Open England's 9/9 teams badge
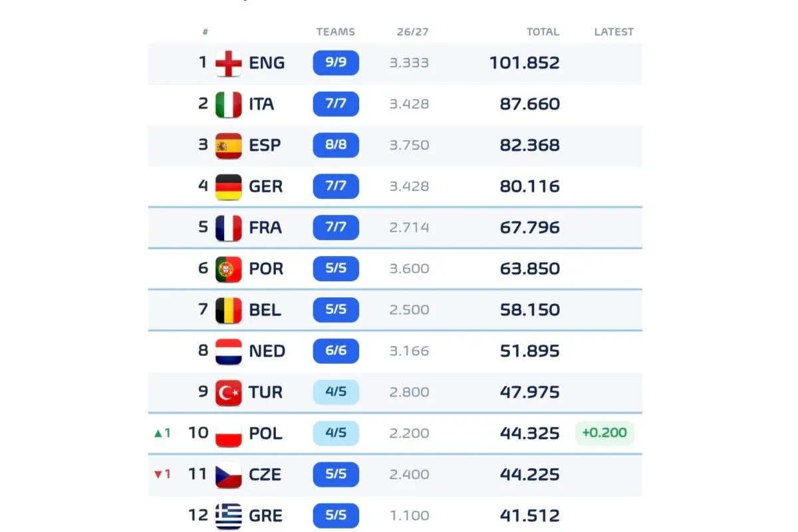Screen dimensions: 798x532 click(x=336, y=63)
